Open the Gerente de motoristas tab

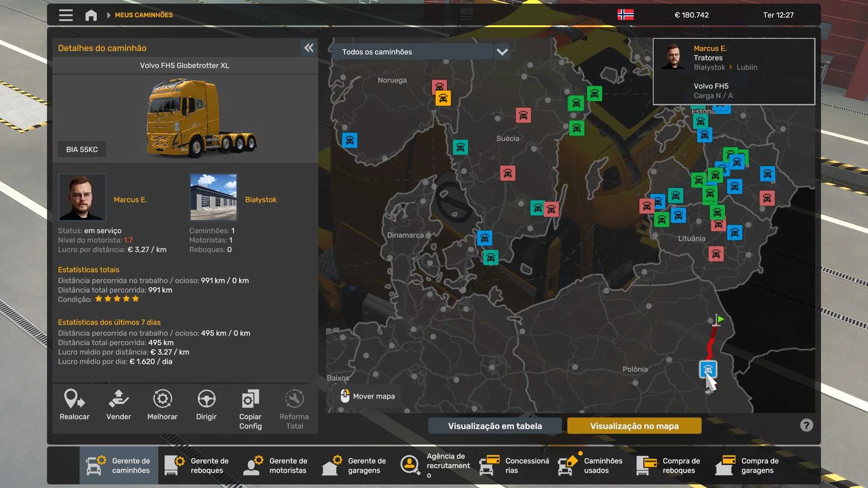276,466
